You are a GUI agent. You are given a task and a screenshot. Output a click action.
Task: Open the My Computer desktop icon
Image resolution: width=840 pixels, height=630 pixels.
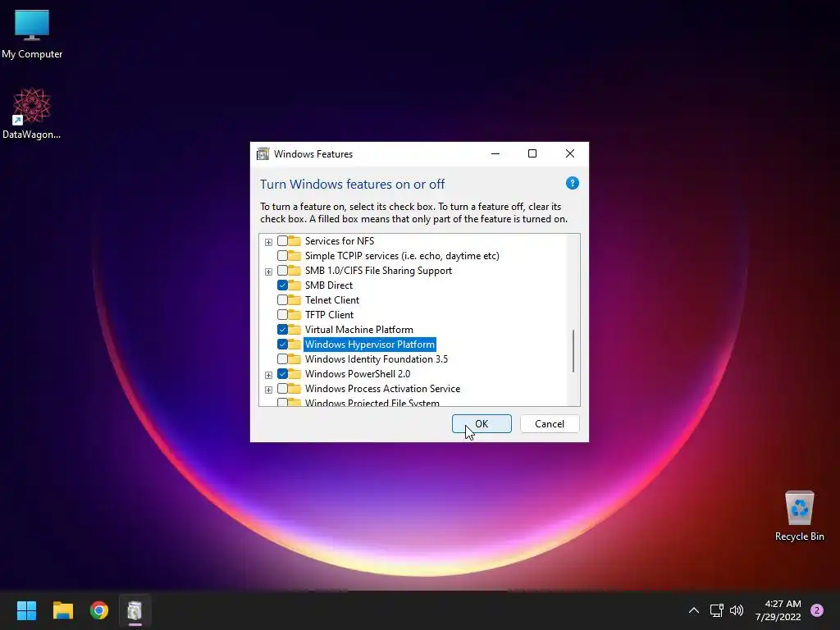[32, 34]
